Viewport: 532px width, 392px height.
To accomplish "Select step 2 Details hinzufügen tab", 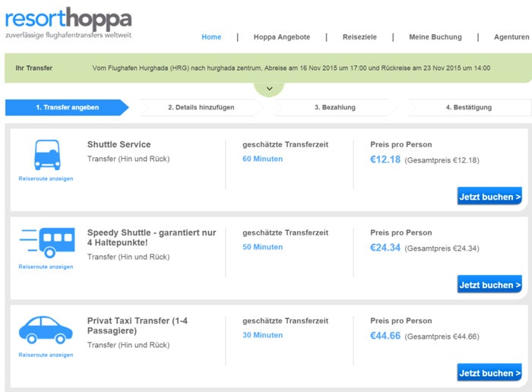I will click(x=201, y=107).
